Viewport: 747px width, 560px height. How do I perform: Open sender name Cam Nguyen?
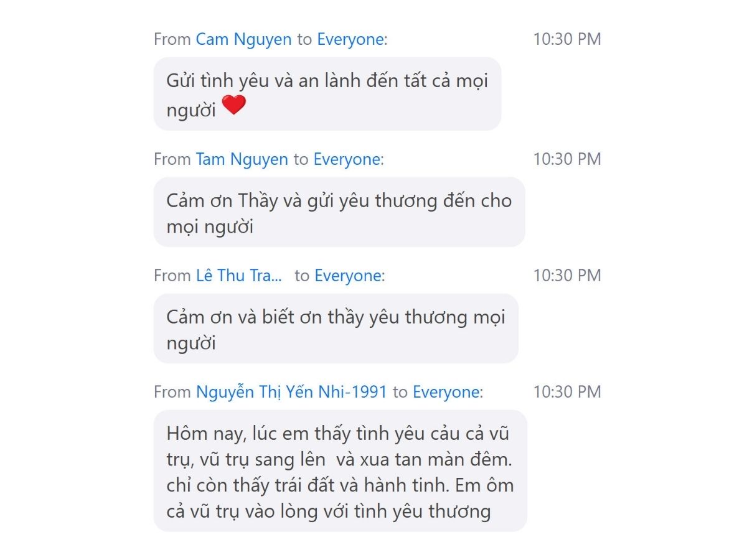[x=243, y=39]
